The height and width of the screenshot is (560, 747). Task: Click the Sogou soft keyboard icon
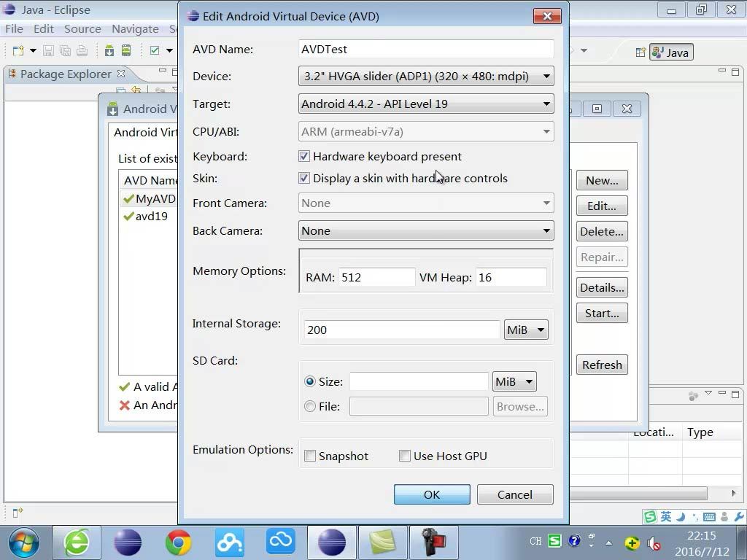pyautogui.click(x=709, y=517)
